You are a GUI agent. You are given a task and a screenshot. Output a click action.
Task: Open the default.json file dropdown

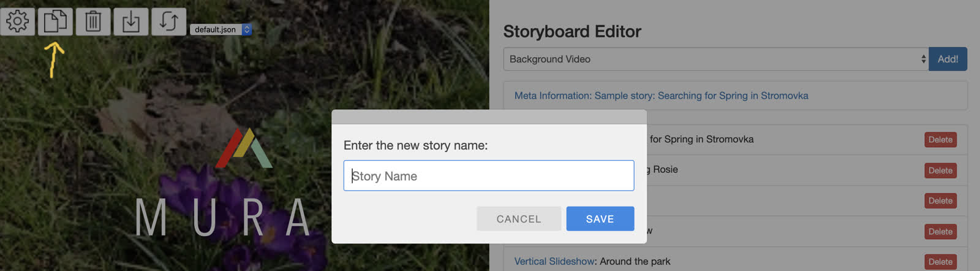[221, 29]
